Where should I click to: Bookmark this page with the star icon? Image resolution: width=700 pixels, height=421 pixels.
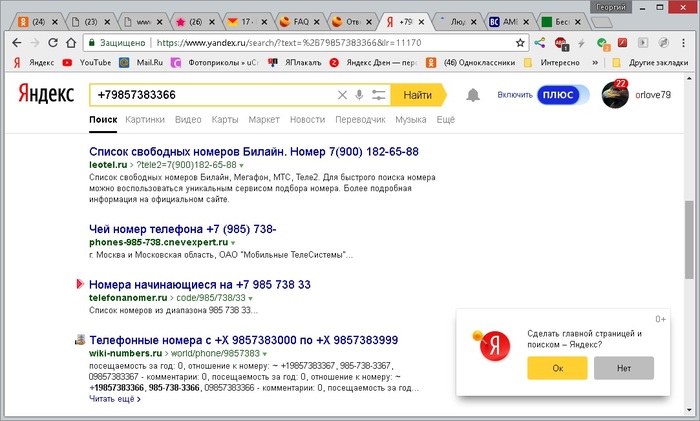520,43
